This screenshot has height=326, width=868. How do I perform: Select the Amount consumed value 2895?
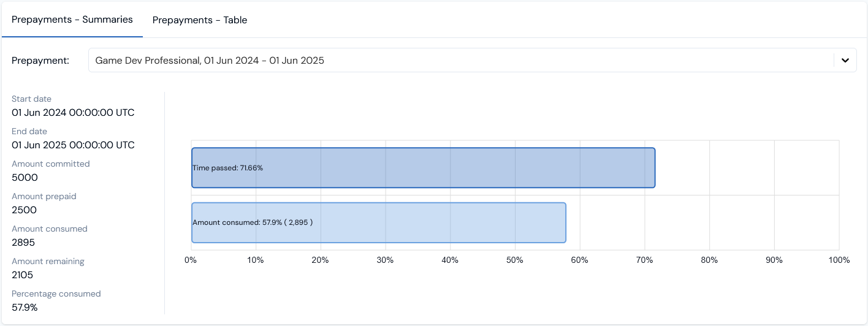click(23, 243)
